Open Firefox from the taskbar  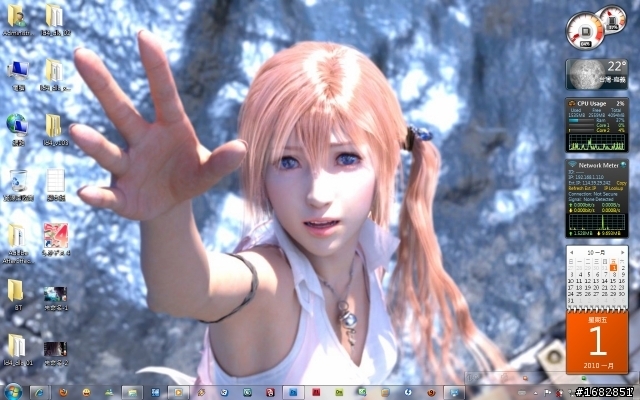pyautogui.click(x=63, y=392)
